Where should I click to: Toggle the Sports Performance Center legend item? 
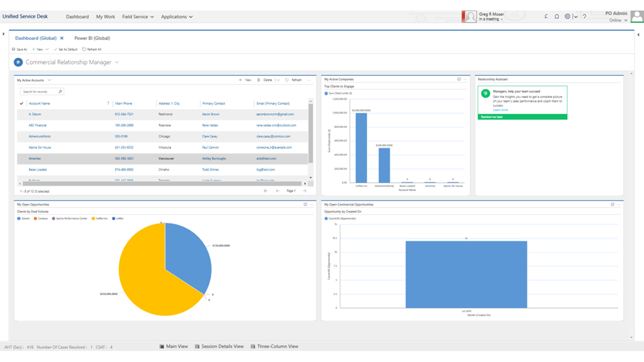69,218
